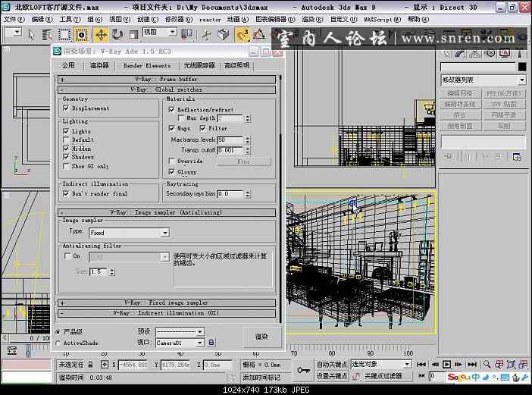Enable the Show GI only checkbox
The height and width of the screenshot is (395, 532).
tap(66, 166)
